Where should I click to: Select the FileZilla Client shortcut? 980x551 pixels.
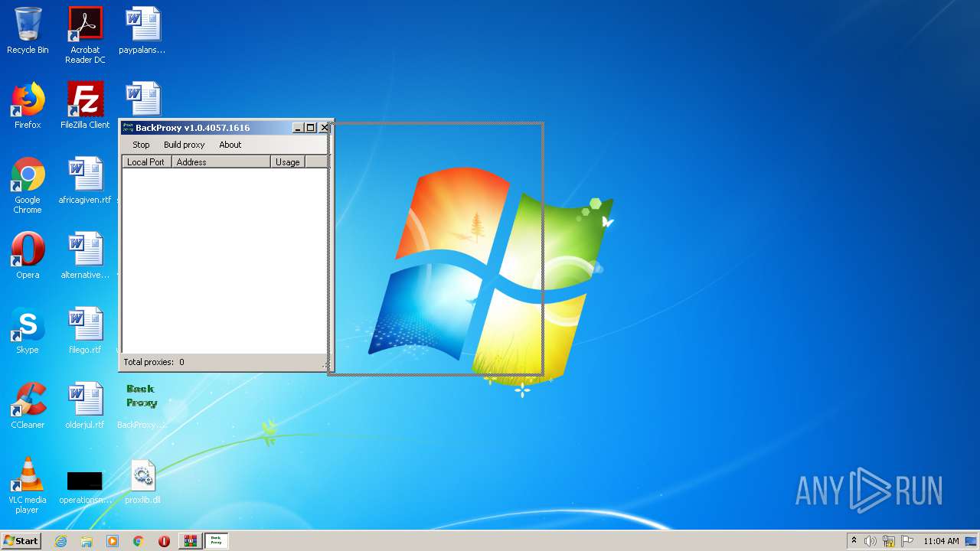coord(85,106)
